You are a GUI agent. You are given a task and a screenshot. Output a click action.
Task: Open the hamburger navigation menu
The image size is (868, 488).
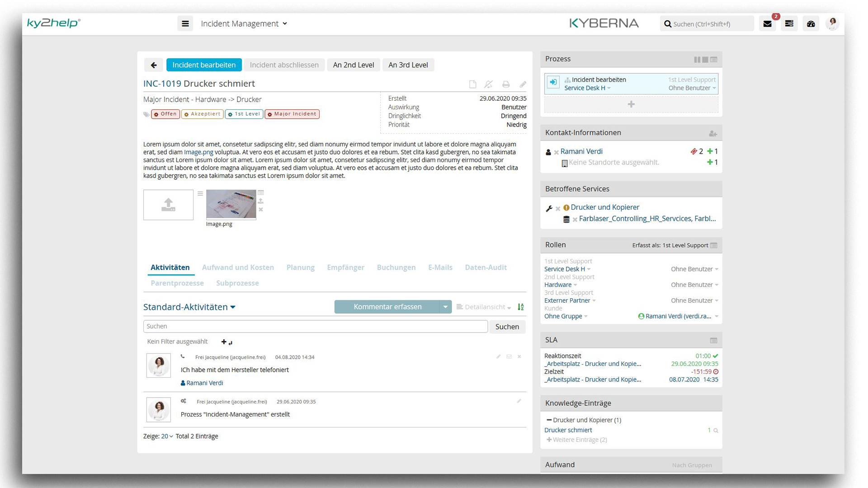point(185,23)
